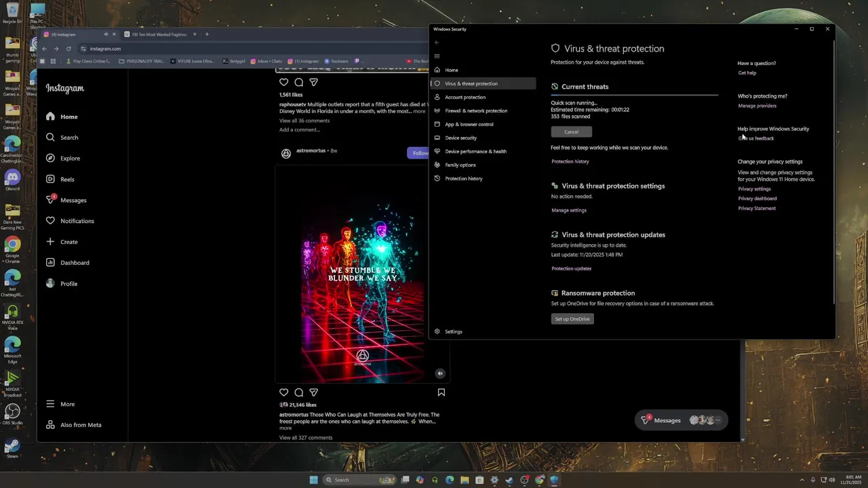
Task: Share the astromortus post
Action: click(313, 392)
